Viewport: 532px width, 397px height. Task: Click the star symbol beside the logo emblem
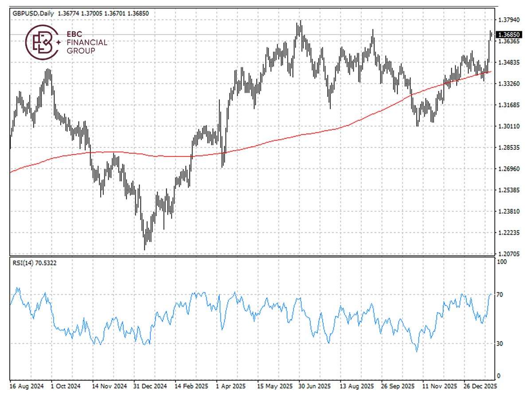[x=58, y=43]
